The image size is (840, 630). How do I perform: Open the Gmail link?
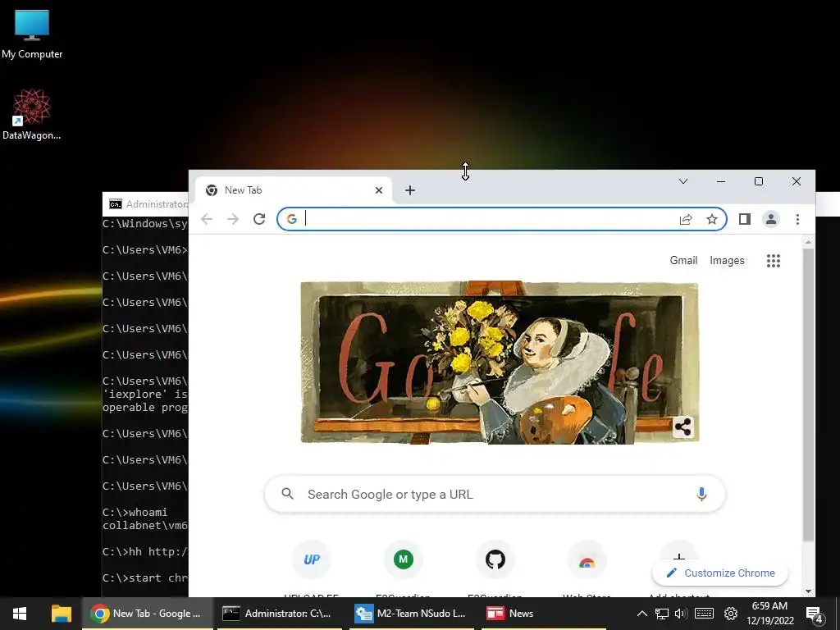[683, 260]
